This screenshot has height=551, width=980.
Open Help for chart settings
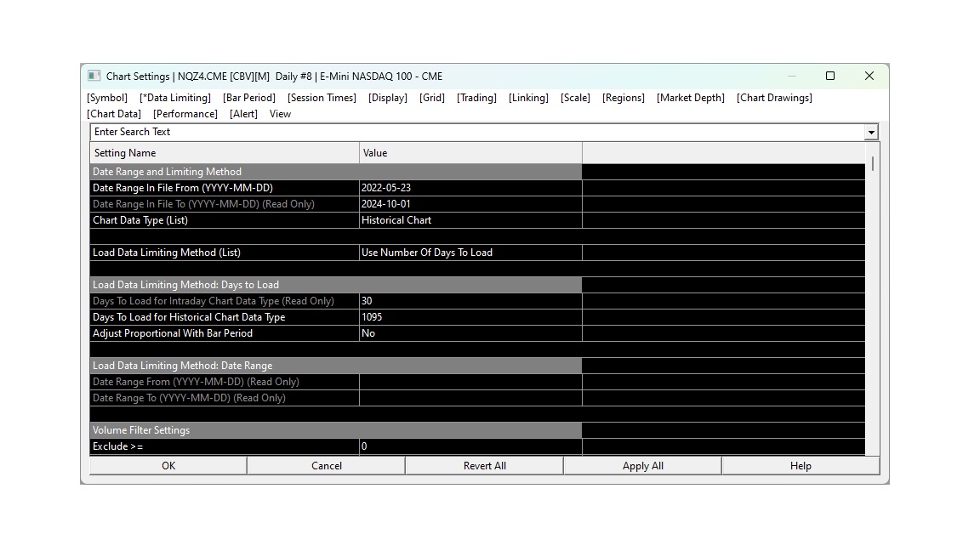[801, 465]
